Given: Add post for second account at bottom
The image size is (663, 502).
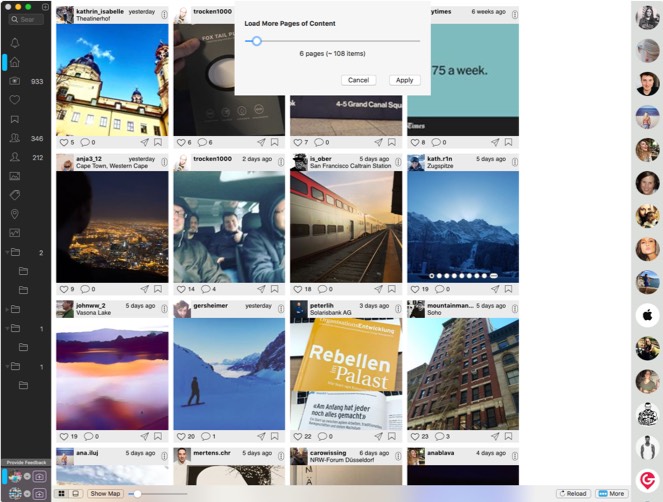Looking at the screenshot, I should [39, 494].
